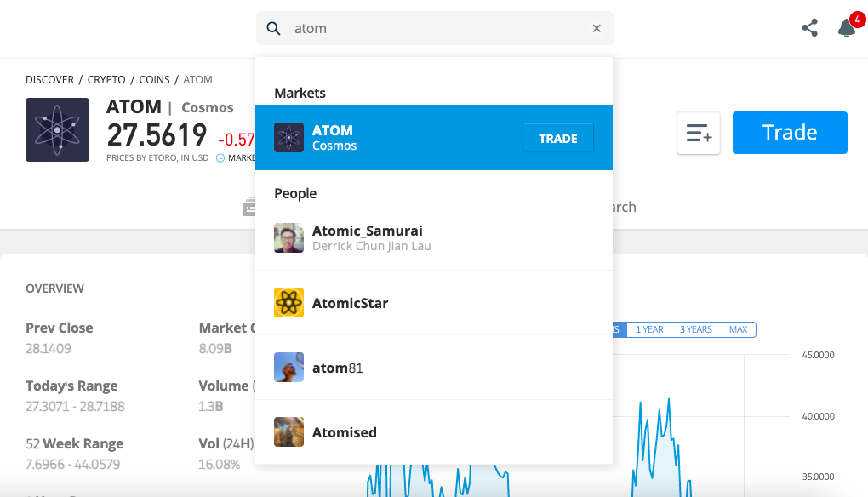Screen dimensions: 868x497
Task: Click the OVERVIEW heading
Action: pyautogui.click(x=54, y=288)
